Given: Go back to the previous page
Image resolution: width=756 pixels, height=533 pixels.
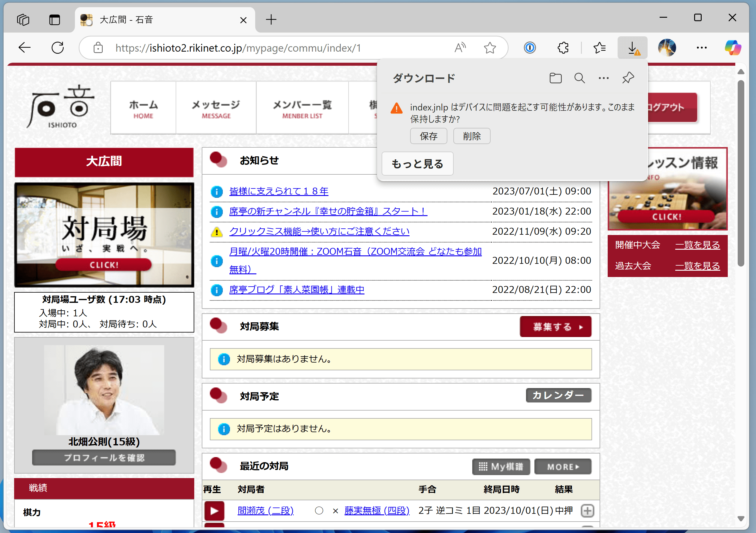Looking at the screenshot, I should (x=24, y=47).
